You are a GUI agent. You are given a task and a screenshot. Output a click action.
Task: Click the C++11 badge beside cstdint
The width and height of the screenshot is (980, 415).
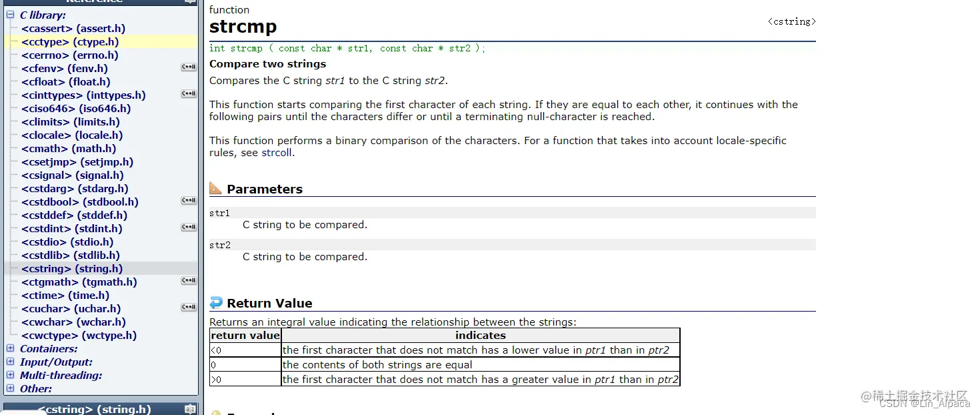coord(189,228)
